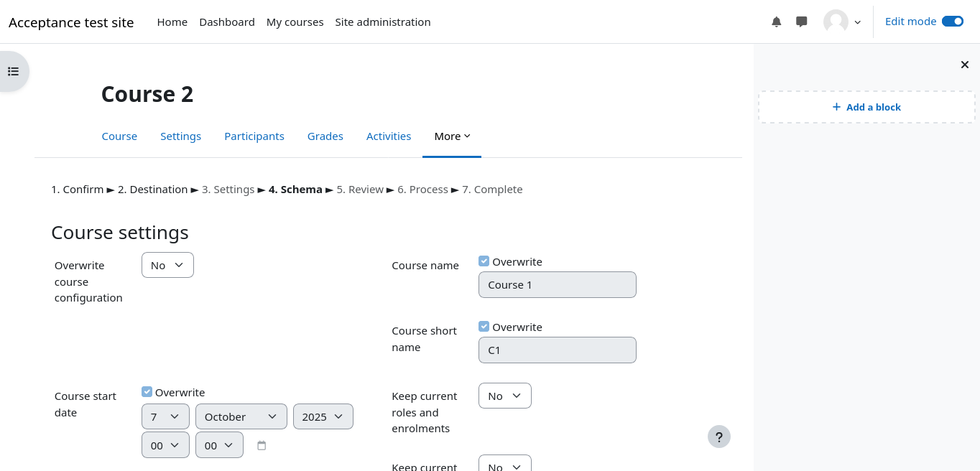980x471 pixels.
Task: Click the help question mark button
Action: tap(718, 437)
